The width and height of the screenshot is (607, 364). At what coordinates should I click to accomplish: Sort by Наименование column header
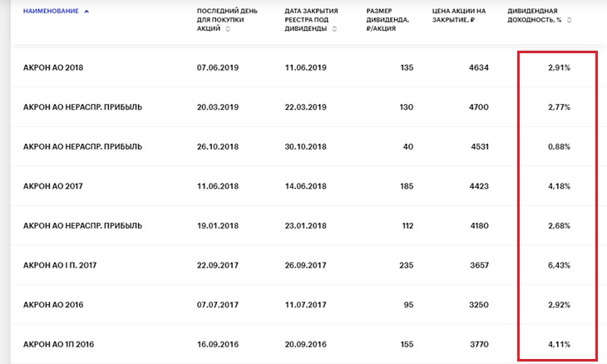pos(51,11)
